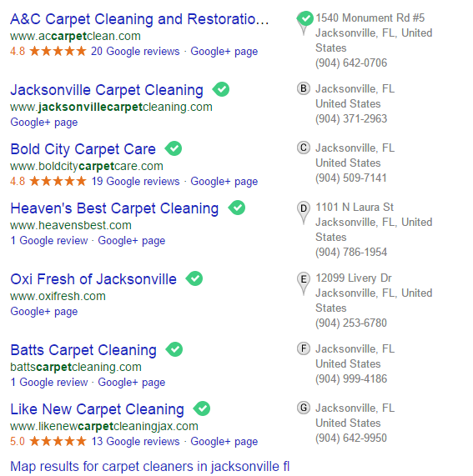Screen dimensions: 473x476
Task: Open the Heaven's Best Carpet Cleaning title link
Action: (114, 208)
